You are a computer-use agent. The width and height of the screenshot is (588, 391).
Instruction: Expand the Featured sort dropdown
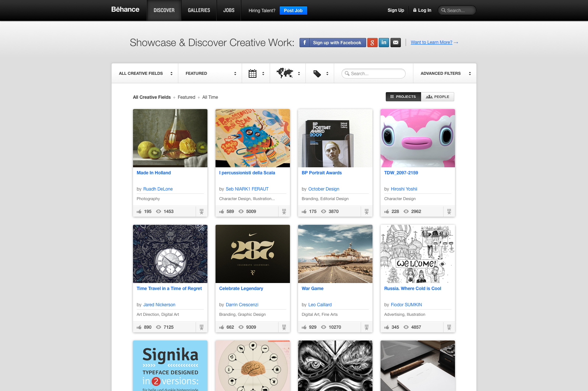point(210,73)
